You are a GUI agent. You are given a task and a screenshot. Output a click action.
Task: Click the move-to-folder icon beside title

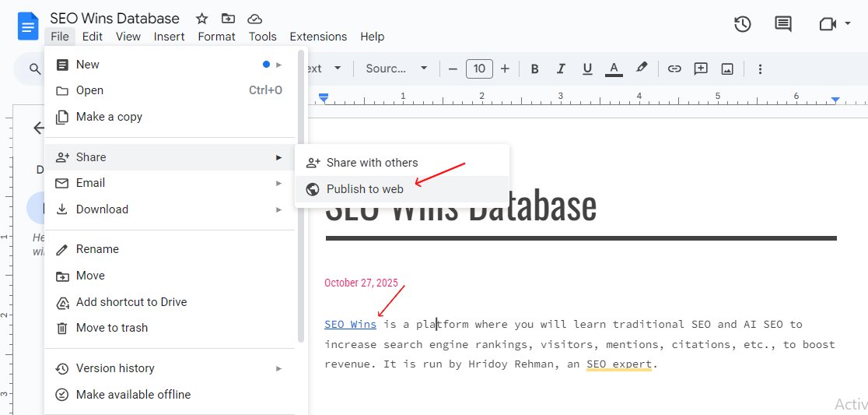[228, 19]
